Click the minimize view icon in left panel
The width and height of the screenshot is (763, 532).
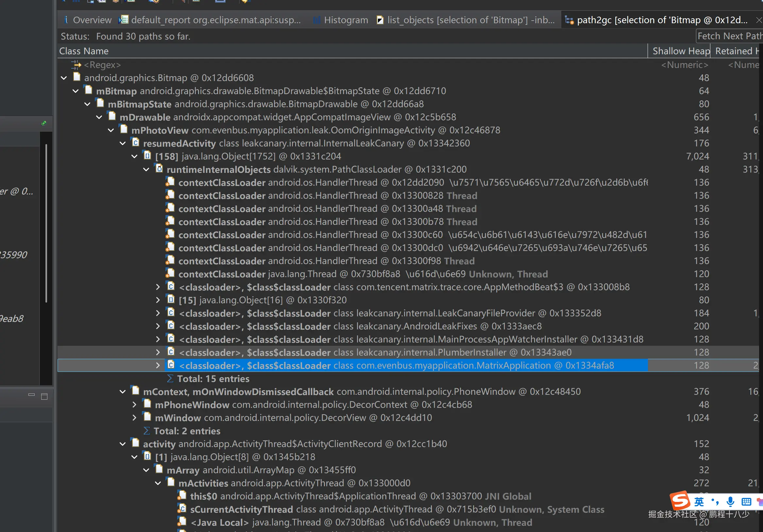[32, 395]
